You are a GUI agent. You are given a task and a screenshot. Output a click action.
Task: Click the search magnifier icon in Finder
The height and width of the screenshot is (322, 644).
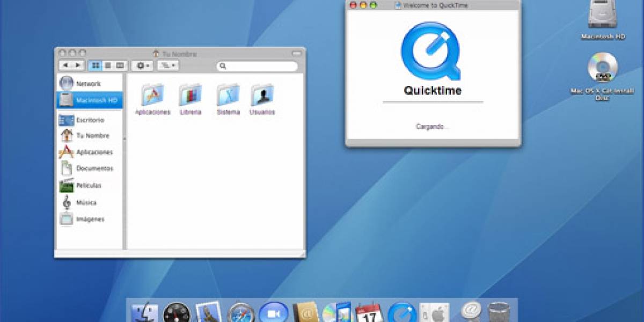[223, 66]
